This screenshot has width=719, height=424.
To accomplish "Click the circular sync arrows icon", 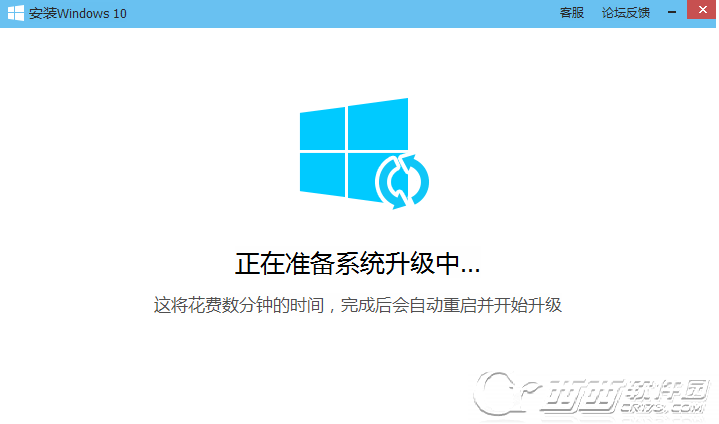I will [402, 182].
